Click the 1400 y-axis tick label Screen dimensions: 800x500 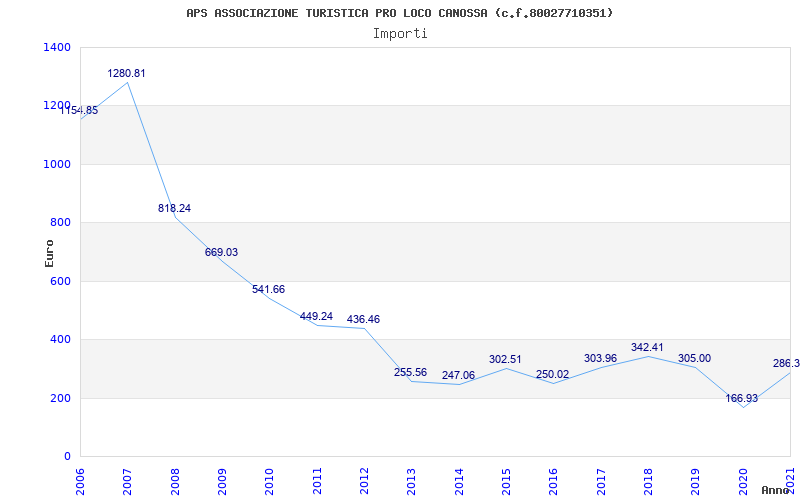tap(57, 47)
